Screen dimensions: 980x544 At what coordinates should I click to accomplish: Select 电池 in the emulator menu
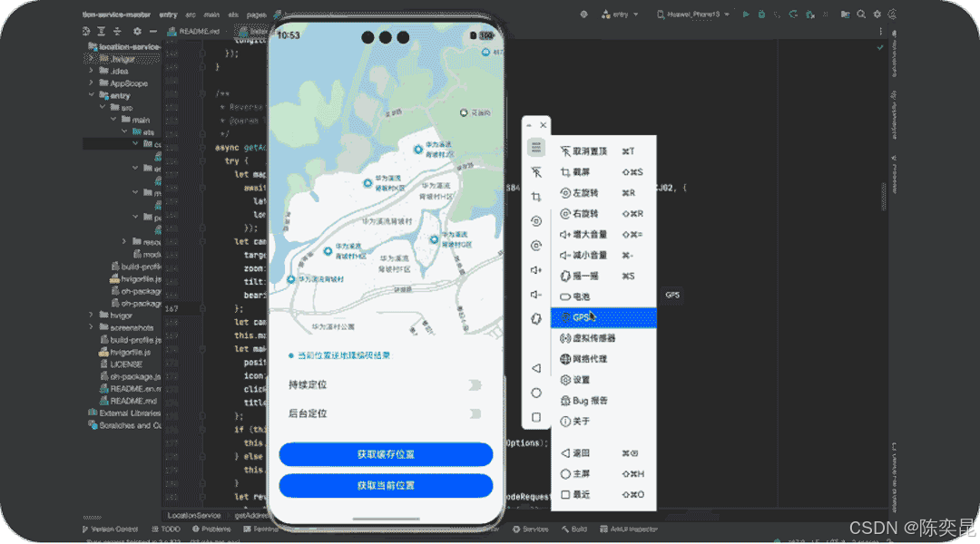pyautogui.click(x=603, y=296)
